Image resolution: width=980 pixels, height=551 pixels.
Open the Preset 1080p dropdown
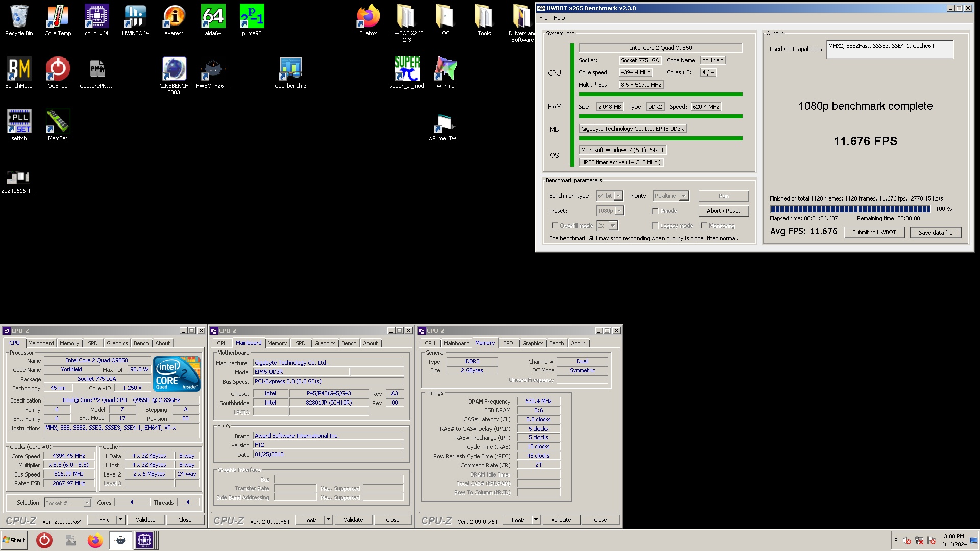[x=610, y=211]
